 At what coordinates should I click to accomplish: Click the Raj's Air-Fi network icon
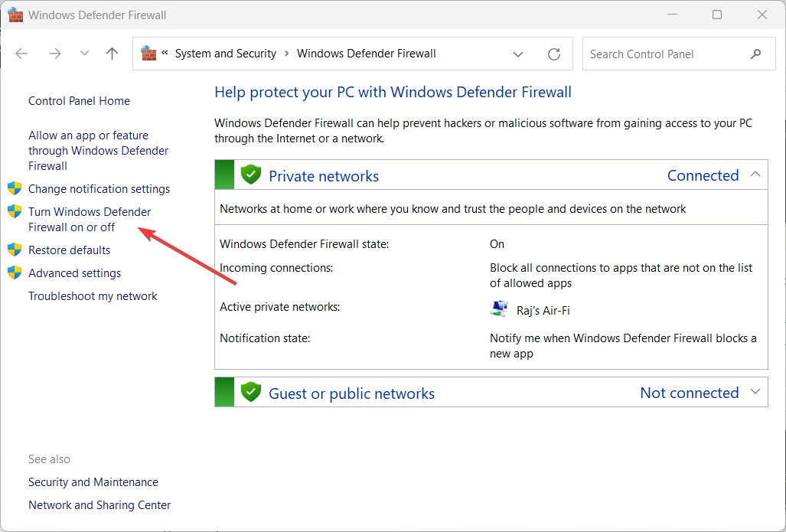tap(499, 309)
